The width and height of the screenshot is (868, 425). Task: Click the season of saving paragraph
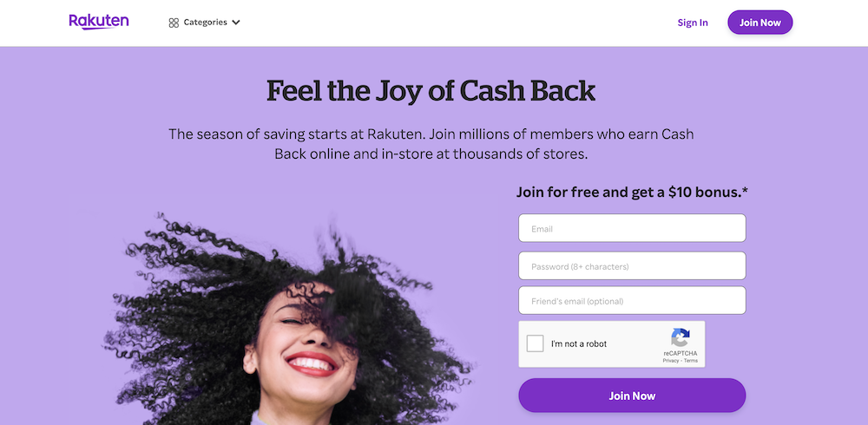[431, 144]
